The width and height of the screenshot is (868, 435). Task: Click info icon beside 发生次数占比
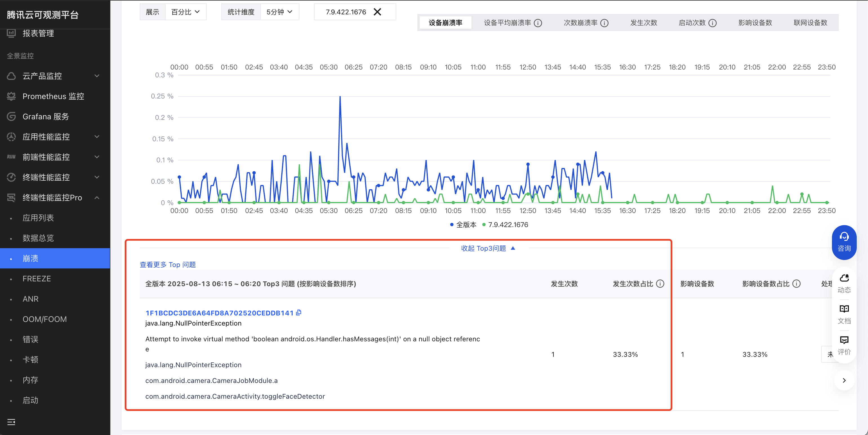tap(660, 284)
